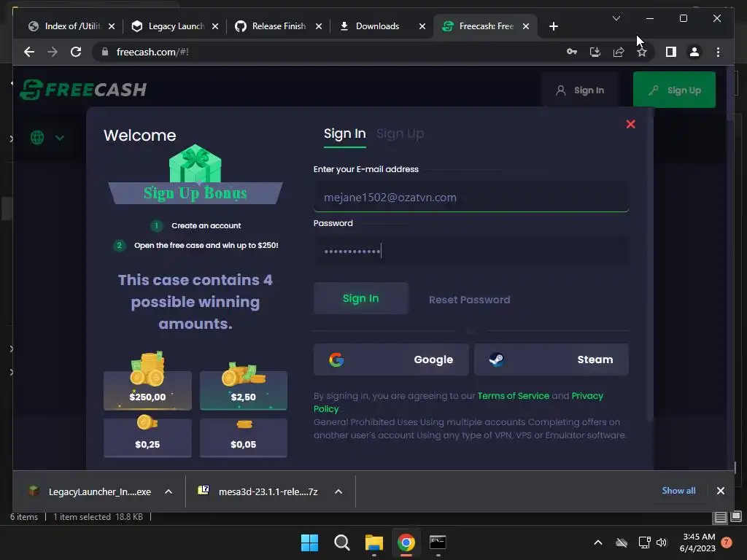Show hidden system tray icons

click(x=598, y=542)
